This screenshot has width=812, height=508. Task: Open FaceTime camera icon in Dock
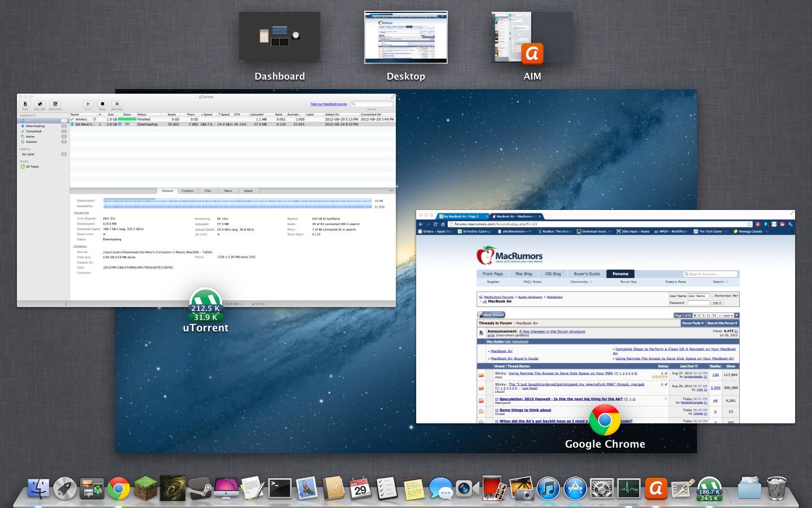467,488
